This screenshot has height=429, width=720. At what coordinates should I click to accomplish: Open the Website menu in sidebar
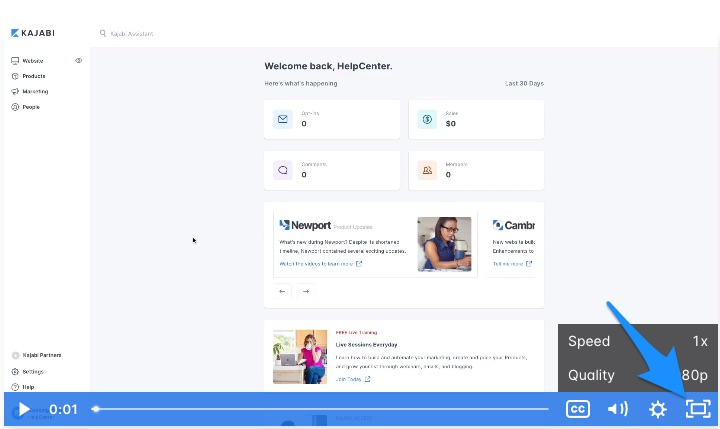[x=33, y=61]
